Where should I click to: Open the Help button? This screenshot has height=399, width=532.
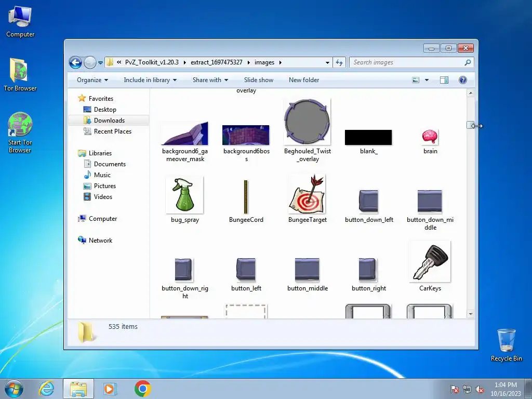click(x=463, y=80)
